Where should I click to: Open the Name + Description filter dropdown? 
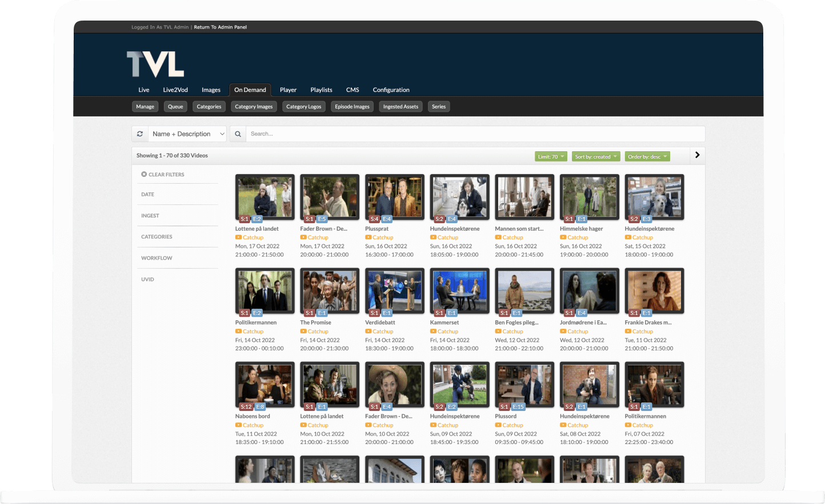point(188,134)
